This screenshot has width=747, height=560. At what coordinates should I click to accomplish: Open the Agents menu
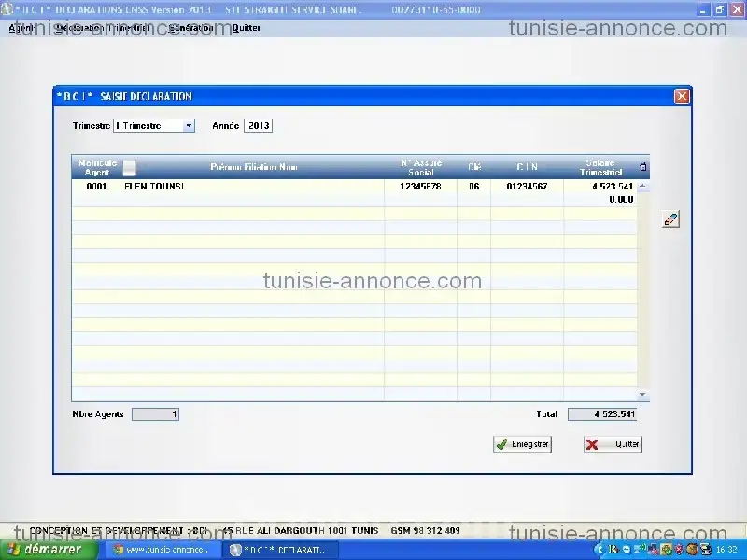pyautogui.click(x=22, y=28)
